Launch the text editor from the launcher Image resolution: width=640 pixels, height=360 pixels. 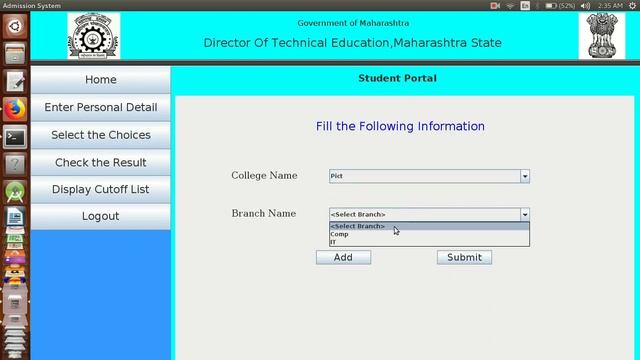(x=15, y=81)
